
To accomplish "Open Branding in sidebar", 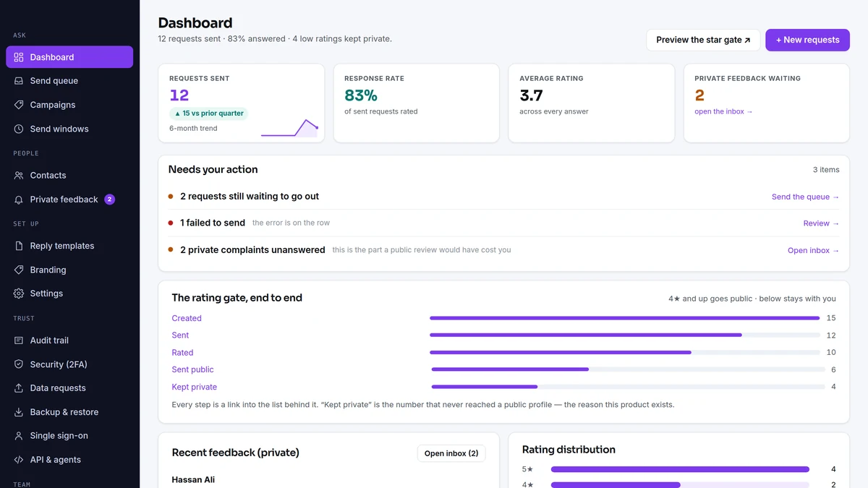I will pos(69,270).
